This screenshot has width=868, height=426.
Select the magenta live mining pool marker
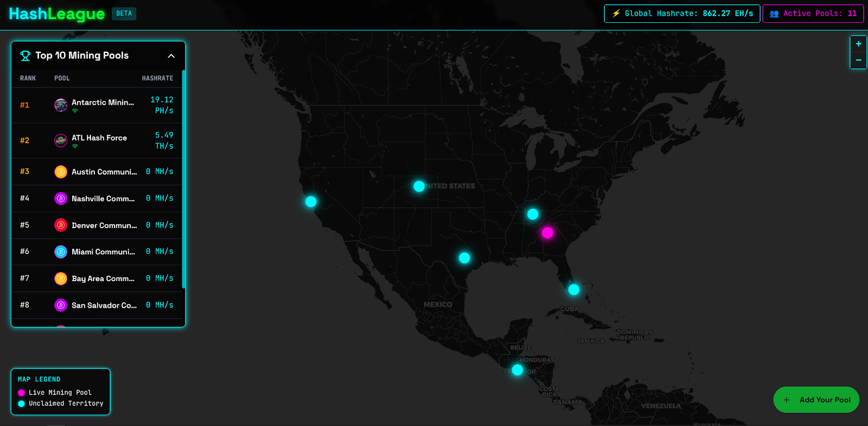point(547,233)
